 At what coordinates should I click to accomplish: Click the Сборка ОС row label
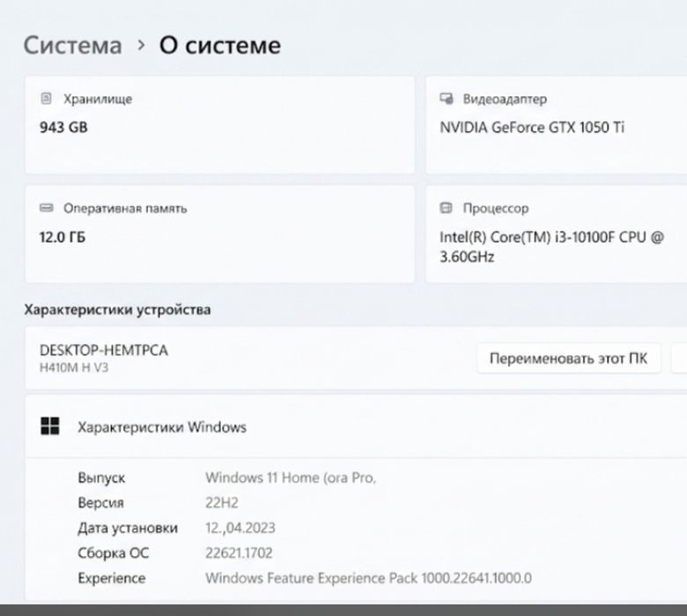114,553
